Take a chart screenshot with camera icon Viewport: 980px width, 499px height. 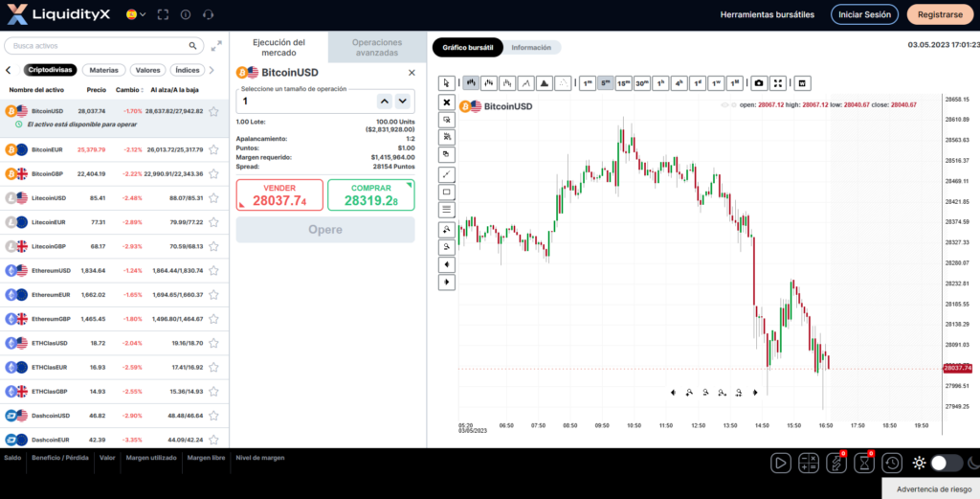pos(759,82)
